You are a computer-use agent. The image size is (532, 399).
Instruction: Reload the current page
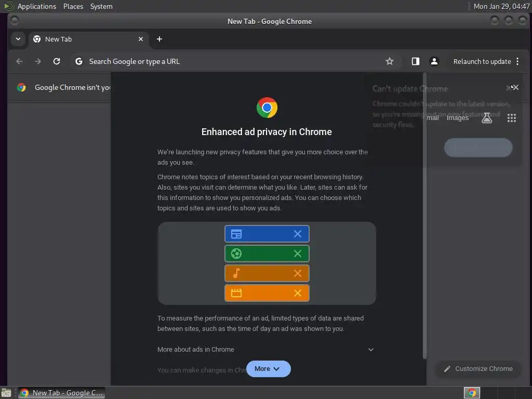57,61
